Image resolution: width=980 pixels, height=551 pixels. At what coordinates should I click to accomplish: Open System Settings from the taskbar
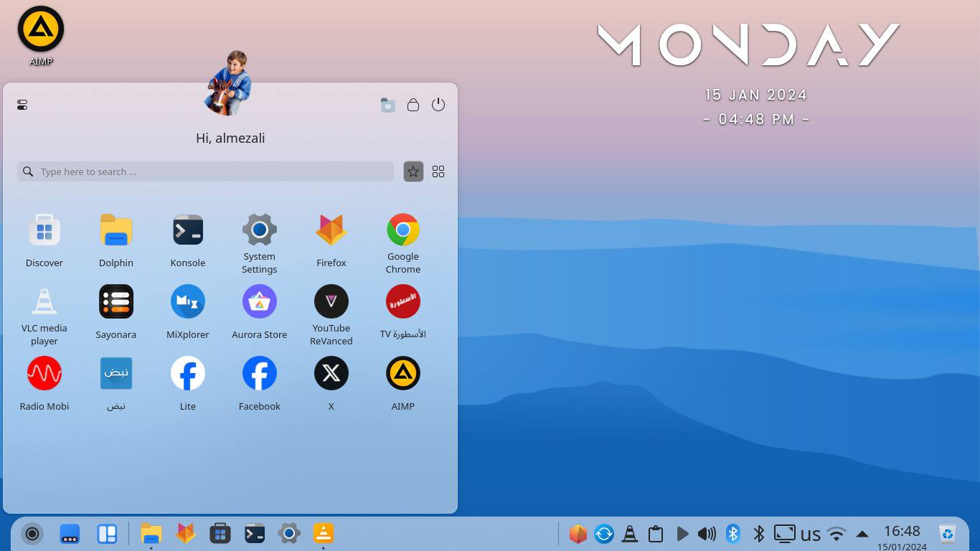coord(289,533)
